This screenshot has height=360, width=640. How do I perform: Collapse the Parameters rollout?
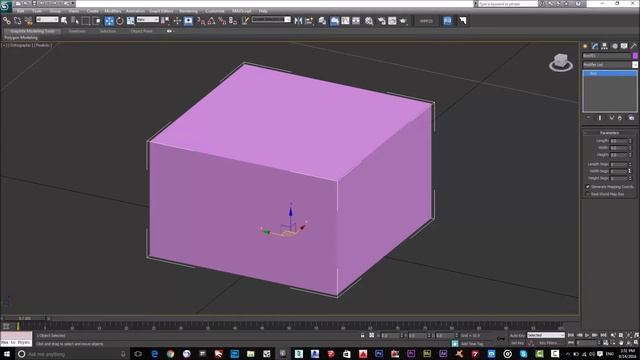coord(609,133)
